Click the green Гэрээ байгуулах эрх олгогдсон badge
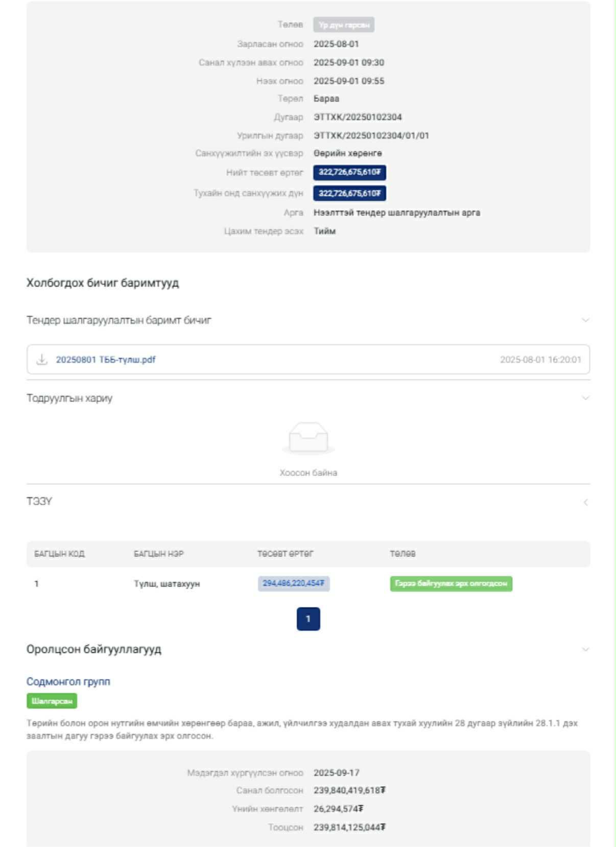This screenshot has width=616, height=847. 451,584
